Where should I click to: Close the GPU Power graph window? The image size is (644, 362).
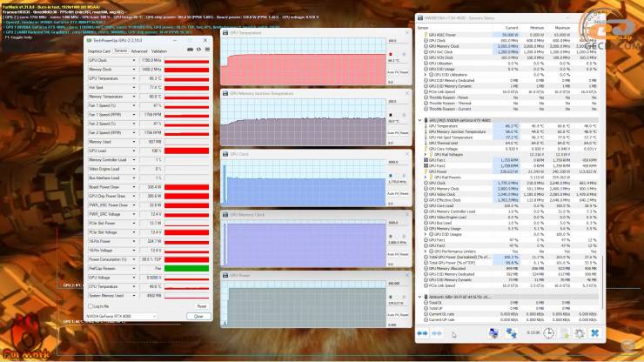[x=407, y=275]
